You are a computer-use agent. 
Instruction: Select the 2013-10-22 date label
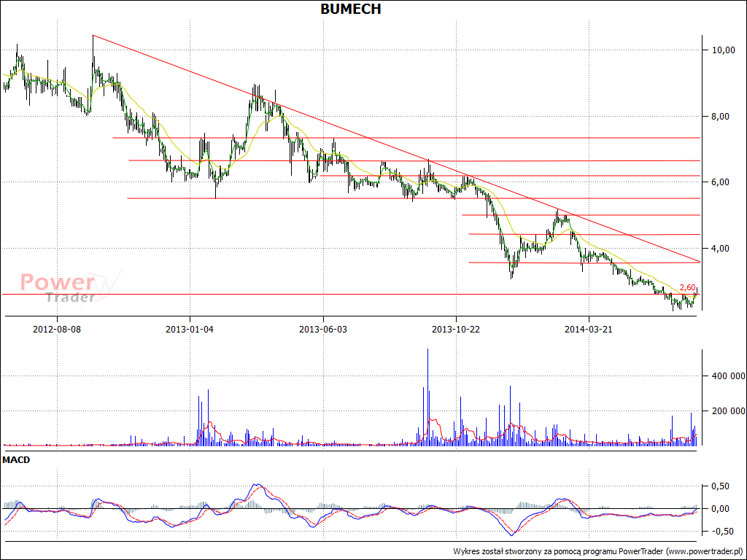(456, 329)
